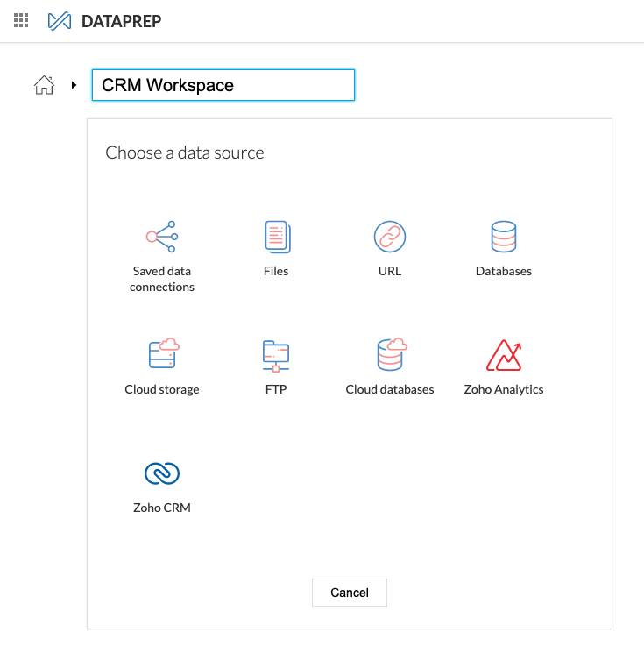Open the Cloud databases source icon
The height and width of the screenshot is (661, 644).
coord(392,354)
